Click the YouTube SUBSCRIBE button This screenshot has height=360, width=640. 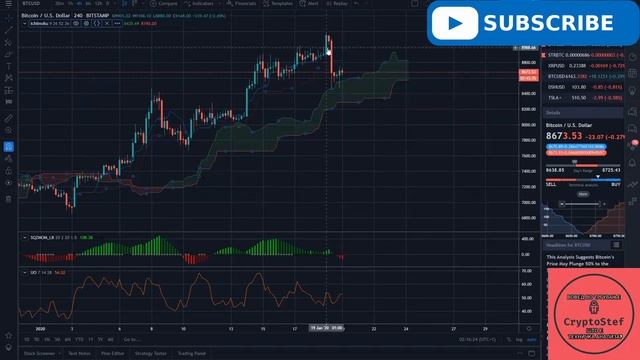coord(533,23)
